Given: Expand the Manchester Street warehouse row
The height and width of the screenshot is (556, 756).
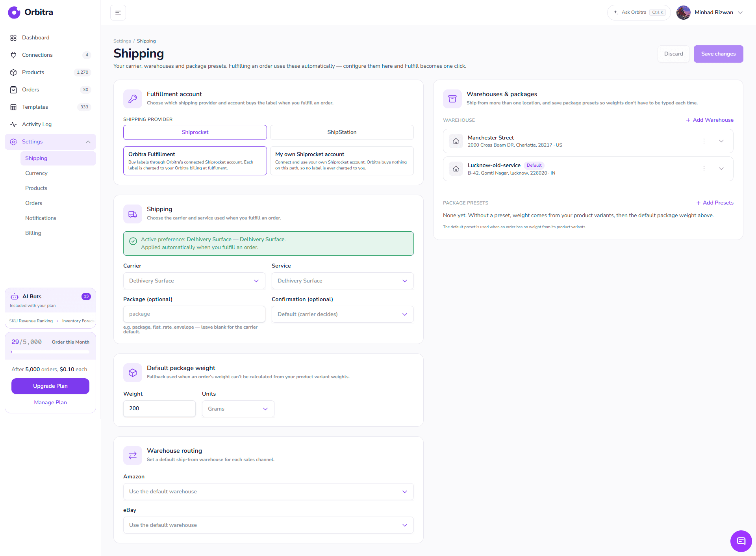Looking at the screenshot, I should (721, 141).
